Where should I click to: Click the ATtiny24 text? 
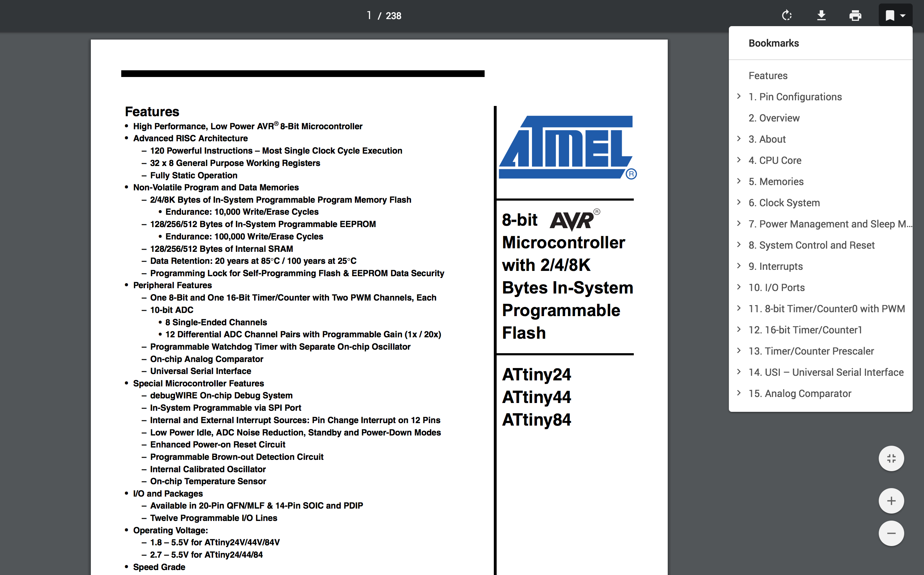pos(537,375)
